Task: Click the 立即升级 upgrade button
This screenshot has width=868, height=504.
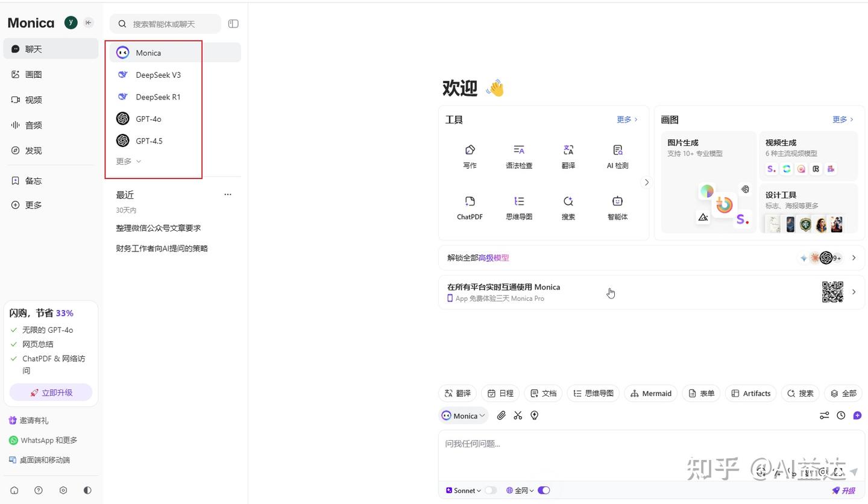Action: 50,392
